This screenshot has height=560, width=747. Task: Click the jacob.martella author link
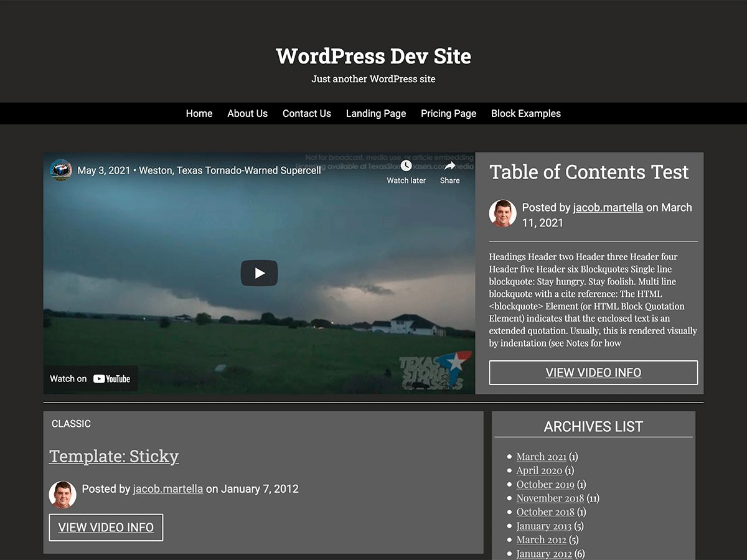tap(608, 207)
